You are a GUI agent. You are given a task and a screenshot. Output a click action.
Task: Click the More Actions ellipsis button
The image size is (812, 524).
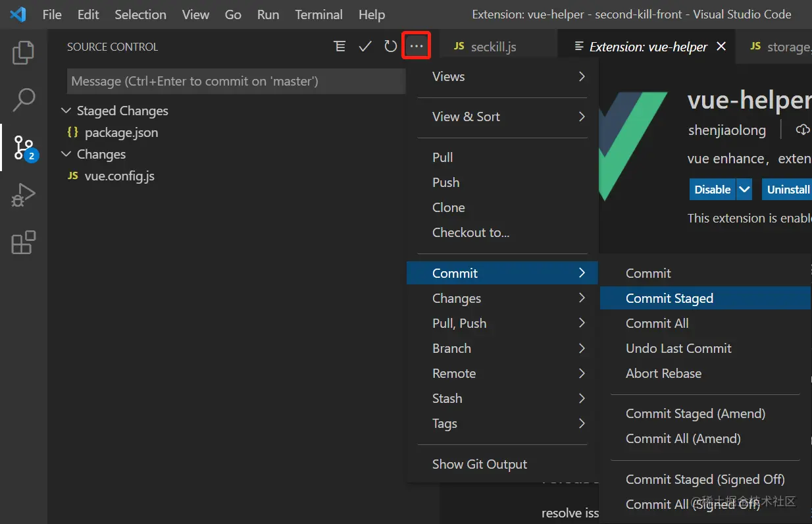pyautogui.click(x=417, y=46)
